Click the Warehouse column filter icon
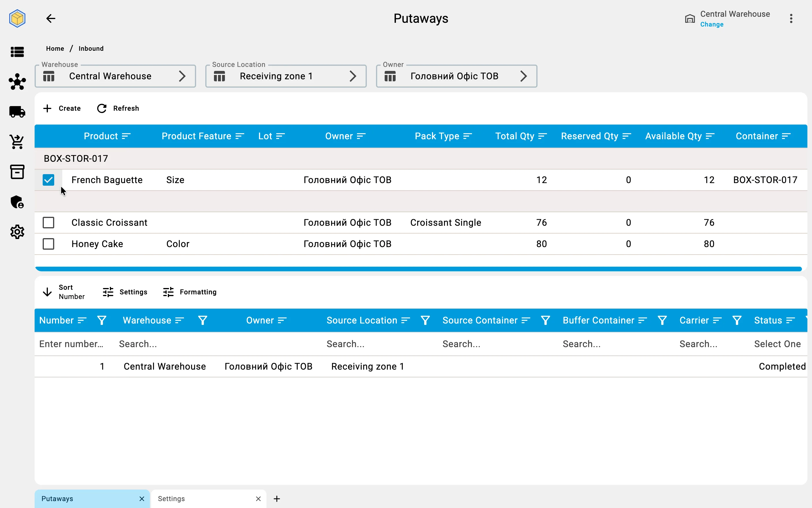 (x=203, y=320)
